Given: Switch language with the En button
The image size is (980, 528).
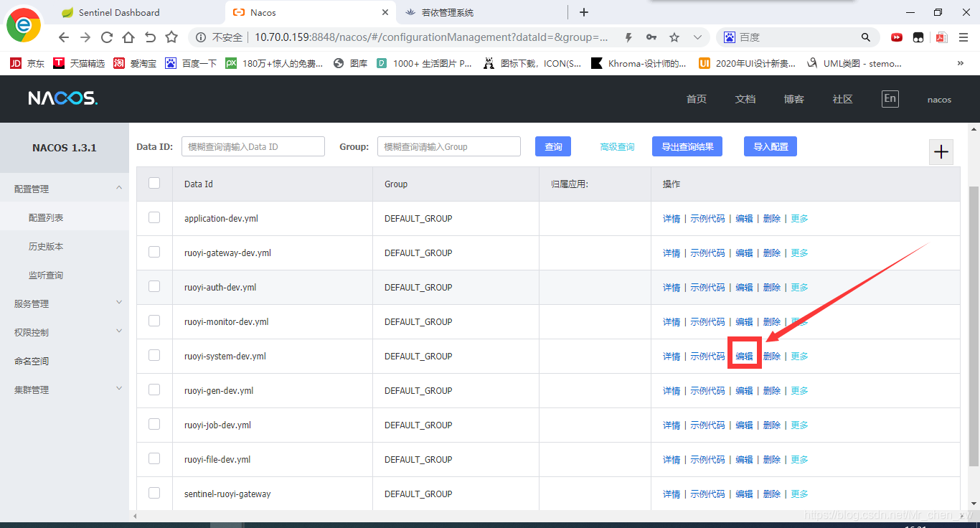Looking at the screenshot, I should (x=890, y=98).
